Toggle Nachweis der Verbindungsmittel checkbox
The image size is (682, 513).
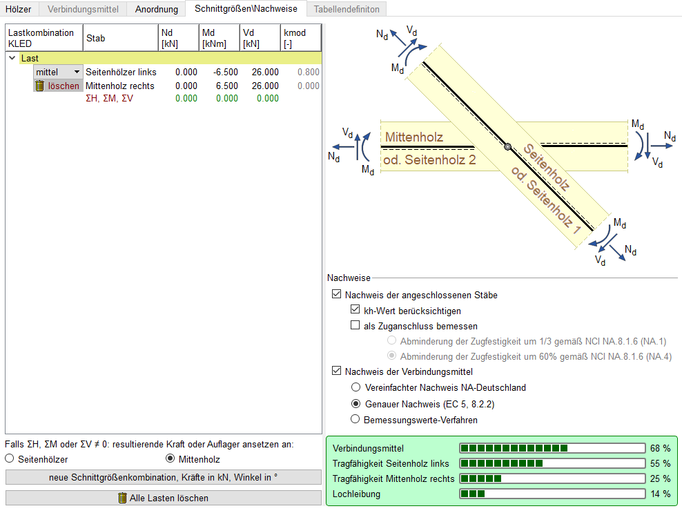pos(336,371)
